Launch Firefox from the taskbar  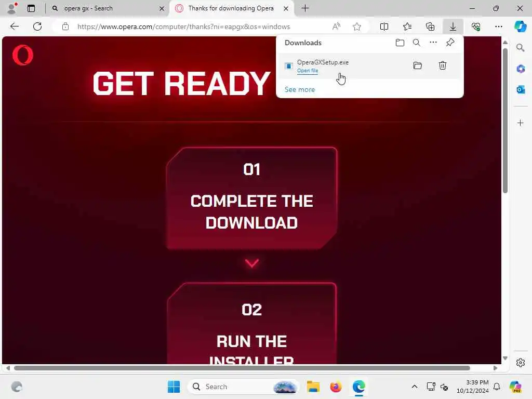coord(336,387)
